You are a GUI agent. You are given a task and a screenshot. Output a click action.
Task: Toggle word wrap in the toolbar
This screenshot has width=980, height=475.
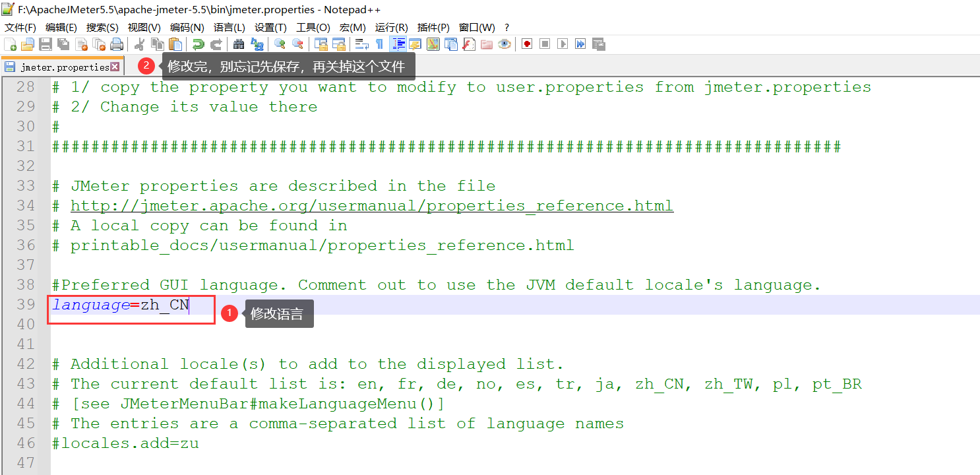pos(361,44)
